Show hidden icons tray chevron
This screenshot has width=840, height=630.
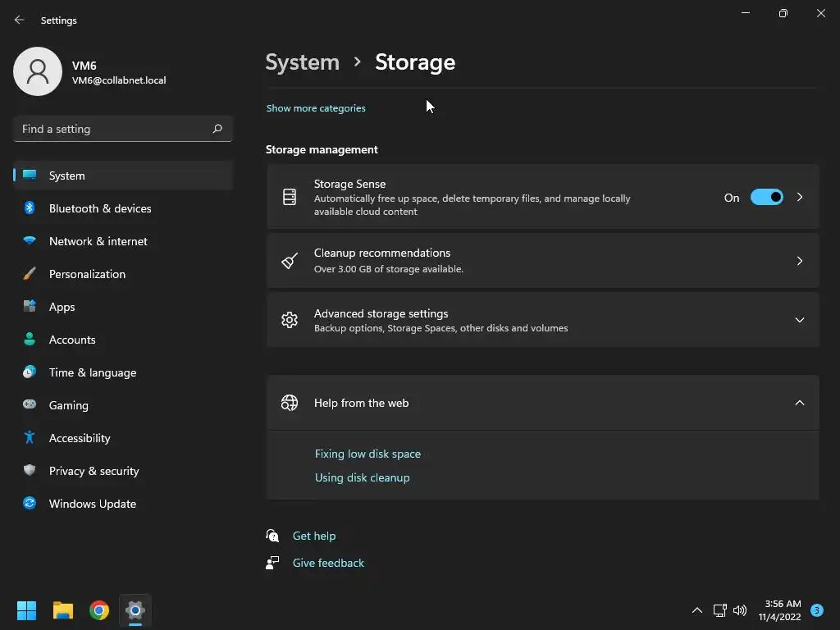697,610
